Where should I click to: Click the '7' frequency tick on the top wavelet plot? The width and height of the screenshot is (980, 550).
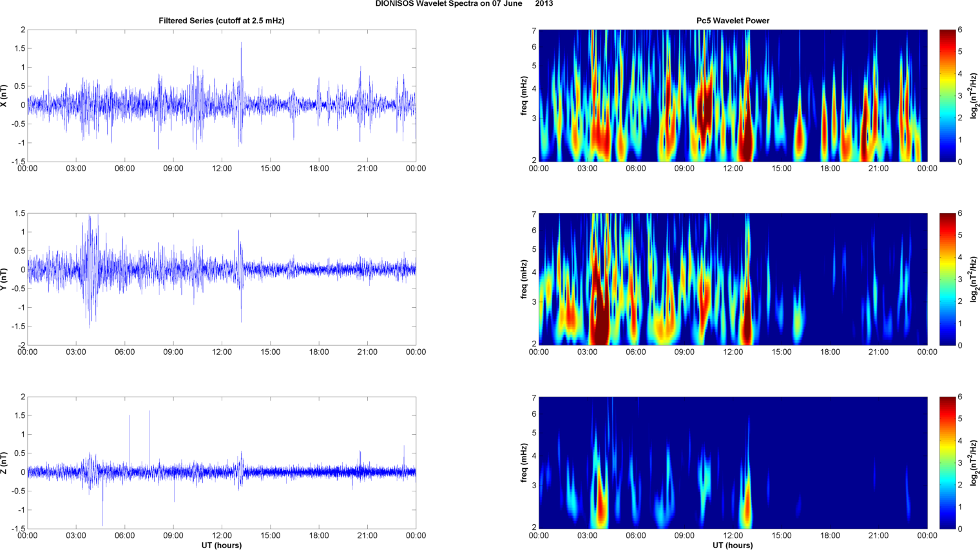(534, 30)
